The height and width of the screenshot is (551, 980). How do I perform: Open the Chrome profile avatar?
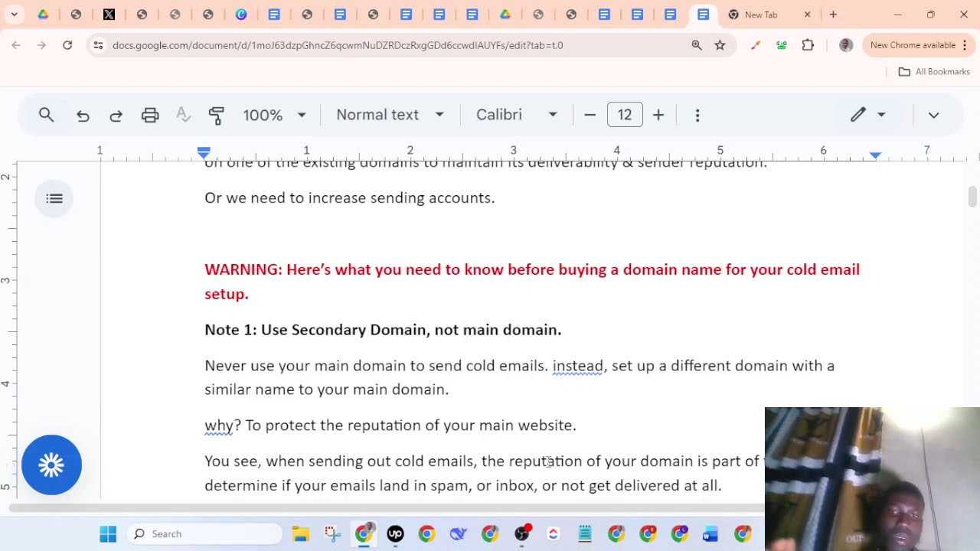point(846,45)
